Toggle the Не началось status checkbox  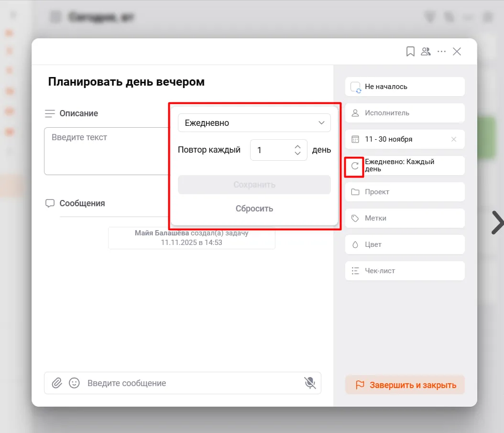point(355,87)
